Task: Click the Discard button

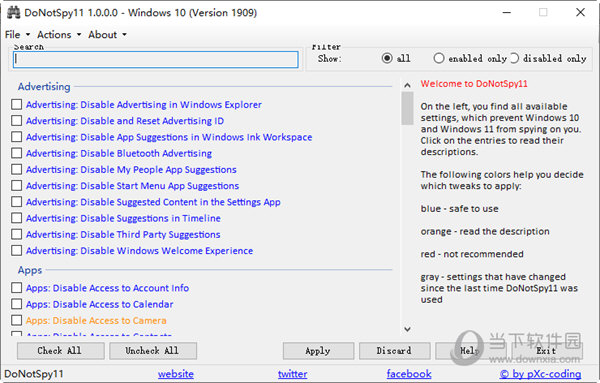Action: pyautogui.click(x=395, y=351)
